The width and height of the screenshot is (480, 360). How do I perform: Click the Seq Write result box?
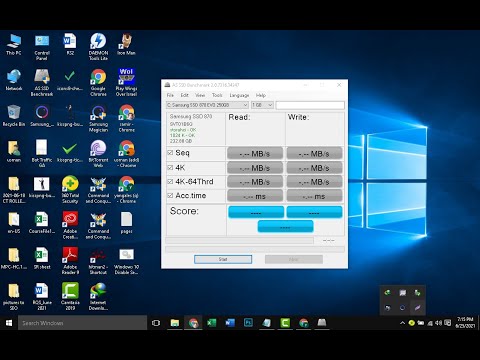314,154
